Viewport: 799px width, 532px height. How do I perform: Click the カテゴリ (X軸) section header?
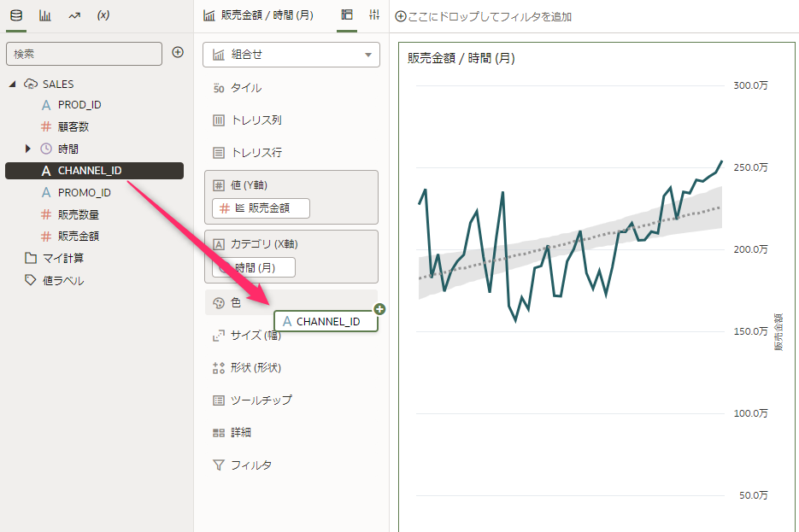click(x=264, y=244)
